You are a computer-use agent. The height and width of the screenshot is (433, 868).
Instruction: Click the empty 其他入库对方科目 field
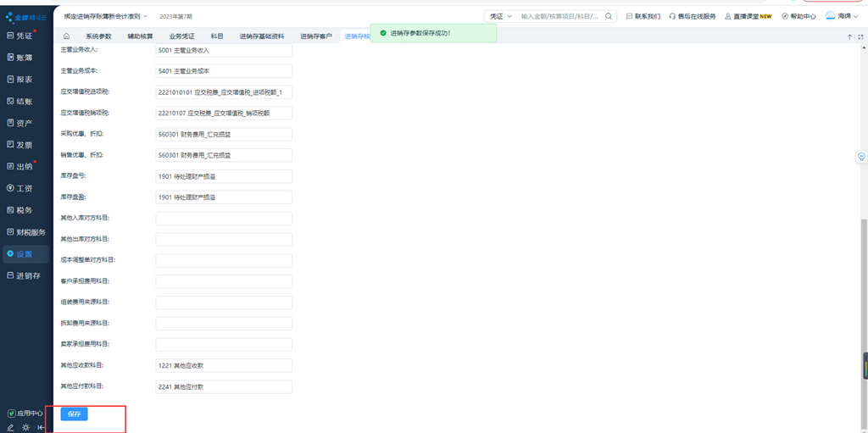coord(224,219)
